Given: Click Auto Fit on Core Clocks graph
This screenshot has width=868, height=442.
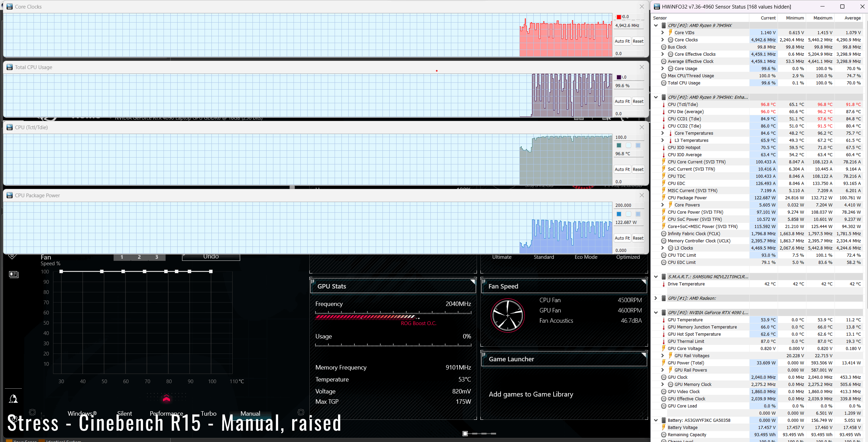Looking at the screenshot, I should click(x=622, y=41).
